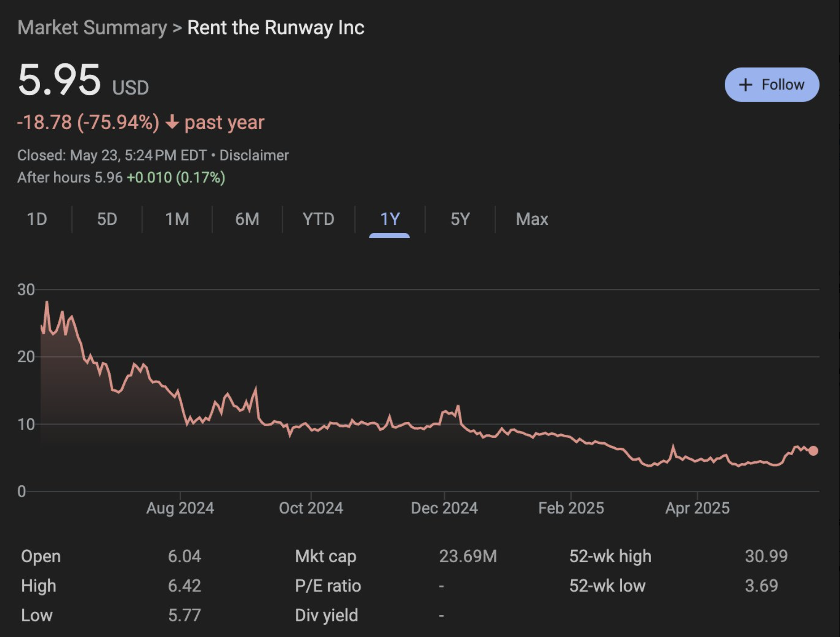The height and width of the screenshot is (637, 840).
Task: Select the 5Y chart range
Action: [x=460, y=219]
